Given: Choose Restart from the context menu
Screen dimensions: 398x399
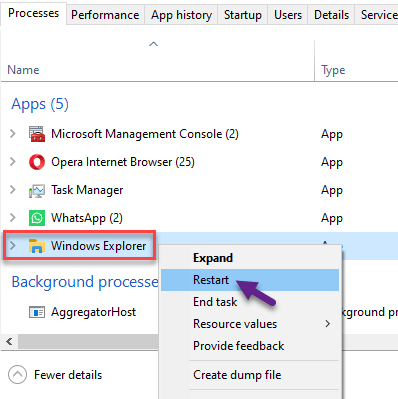Looking at the screenshot, I should 250,280.
